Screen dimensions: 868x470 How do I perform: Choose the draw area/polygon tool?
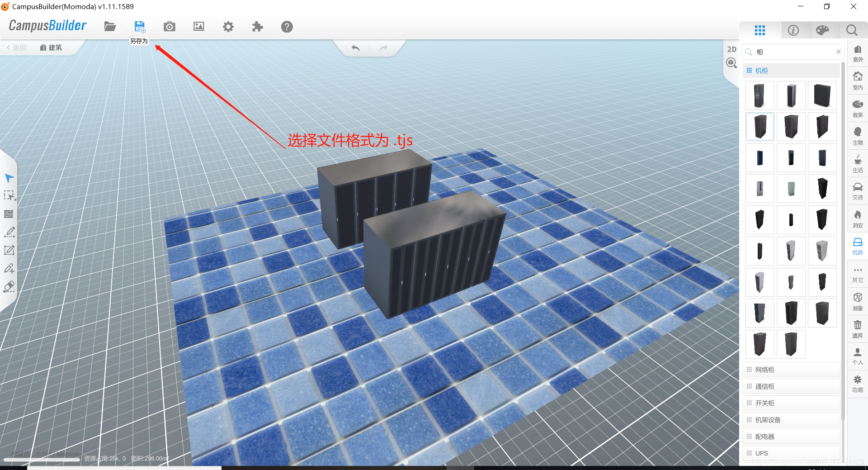coord(9,250)
